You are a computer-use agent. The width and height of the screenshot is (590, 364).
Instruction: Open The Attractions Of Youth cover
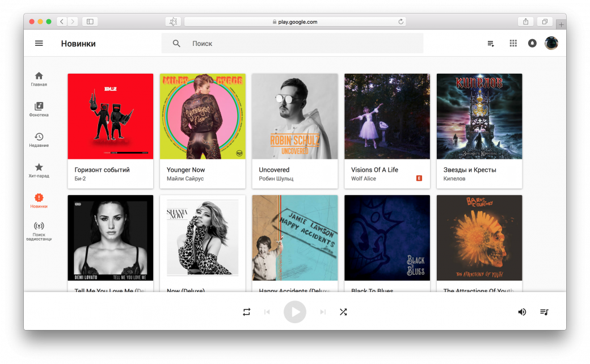[479, 238]
